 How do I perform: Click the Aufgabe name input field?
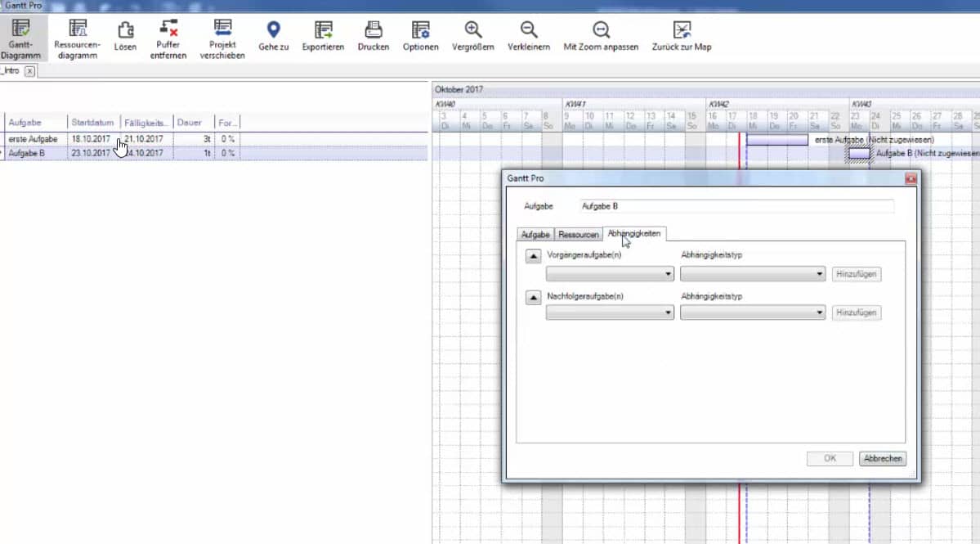pyautogui.click(x=736, y=206)
